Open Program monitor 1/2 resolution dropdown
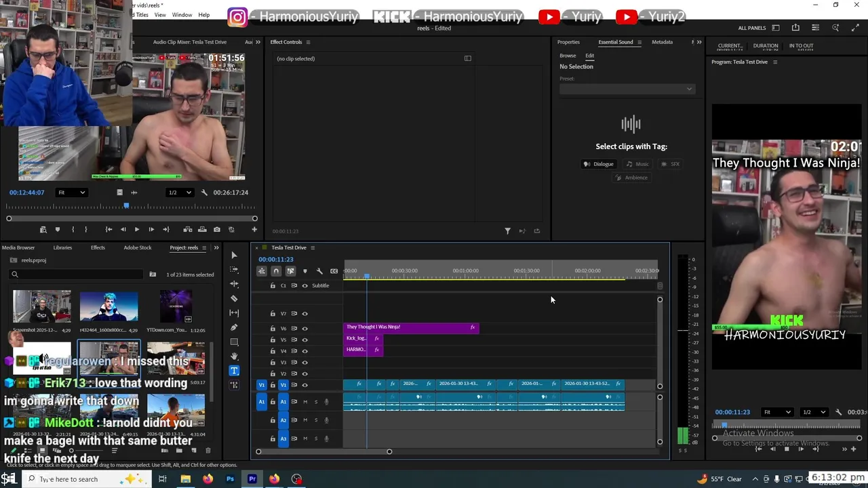Viewport: 868px width, 488px height. pyautogui.click(x=816, y=412)
